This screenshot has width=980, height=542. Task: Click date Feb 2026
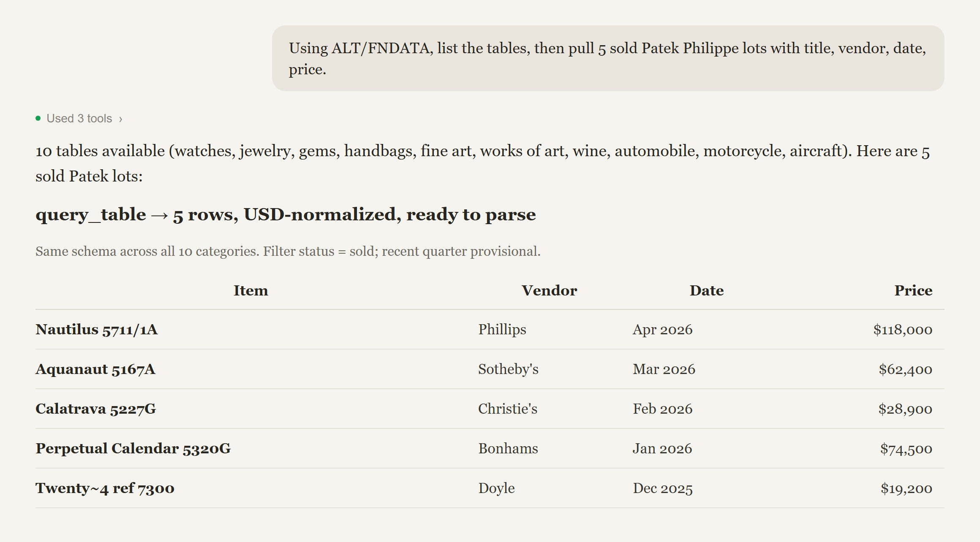tap(662, 409)
